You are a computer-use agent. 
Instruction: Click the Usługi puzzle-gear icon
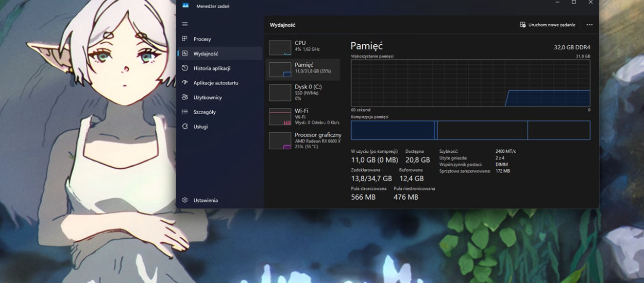coord(185,126)
